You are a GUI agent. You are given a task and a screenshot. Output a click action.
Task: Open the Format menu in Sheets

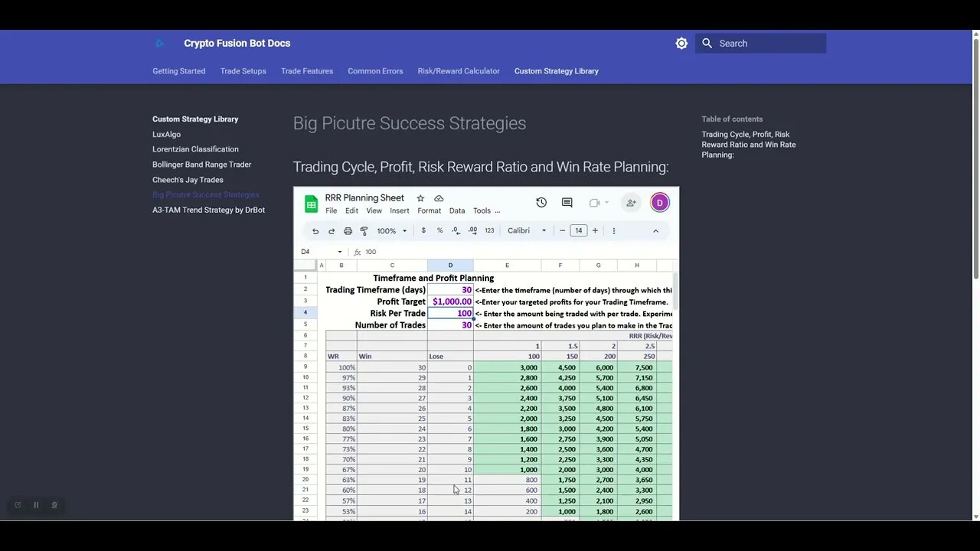coord(429,210)
